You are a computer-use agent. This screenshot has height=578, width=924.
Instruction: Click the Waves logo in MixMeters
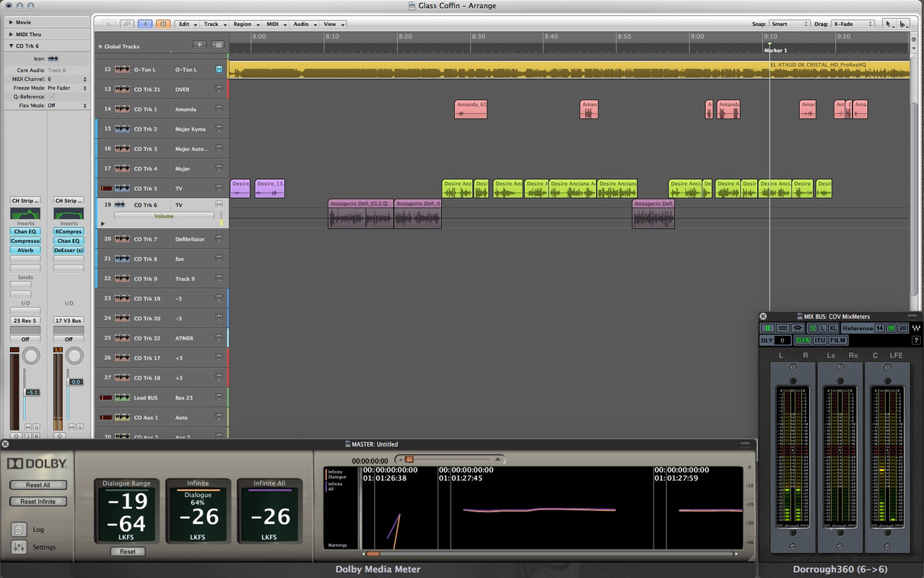[x=916, y=328]
